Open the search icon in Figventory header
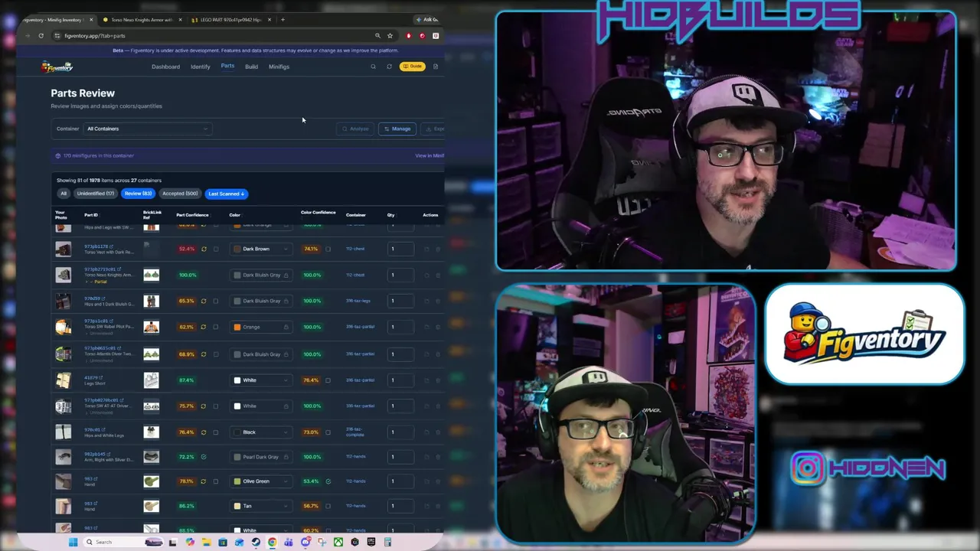This screenshot has width=980, height=551. [373, 67]
